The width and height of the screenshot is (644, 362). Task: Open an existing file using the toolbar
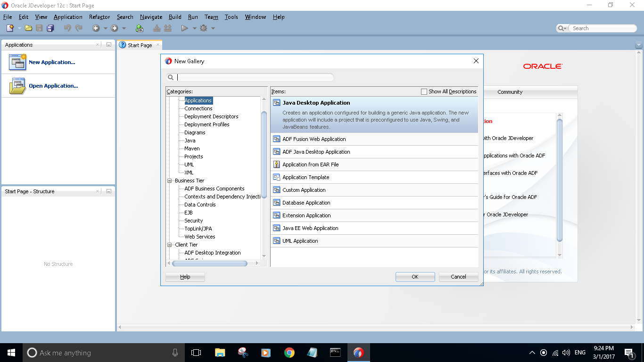click(28, 28)
